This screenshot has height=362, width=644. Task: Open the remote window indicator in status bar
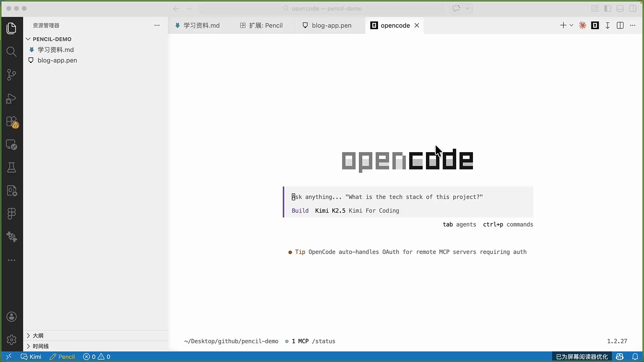(x=9, y=357)
